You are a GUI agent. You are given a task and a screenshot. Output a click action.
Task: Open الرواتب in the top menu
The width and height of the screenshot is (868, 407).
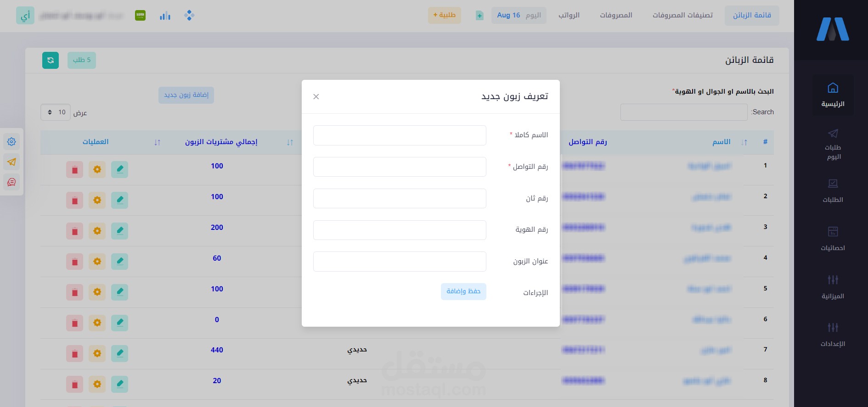click(569, 15)
